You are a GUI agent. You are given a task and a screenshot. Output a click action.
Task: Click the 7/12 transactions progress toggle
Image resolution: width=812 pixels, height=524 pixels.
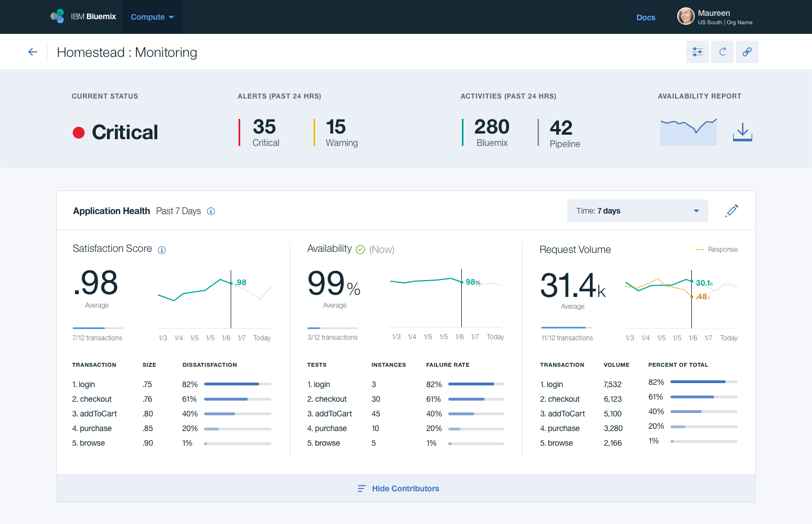point(98,327)
